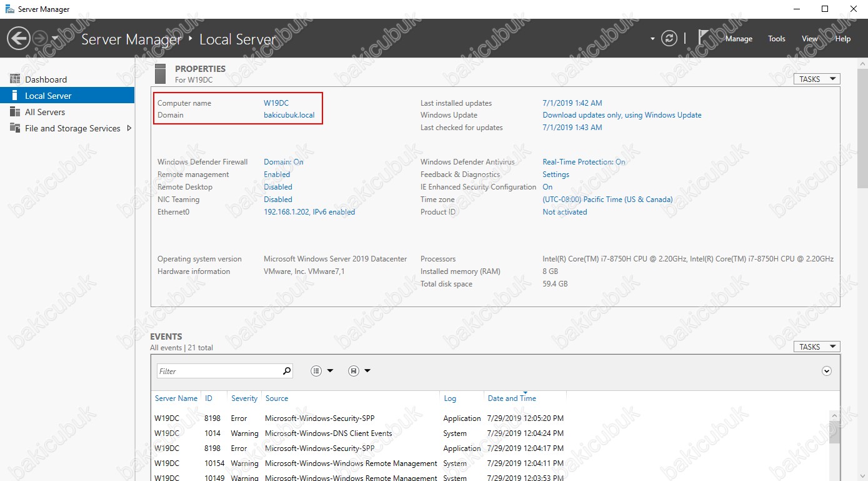Open the Manage menu

(739, 39)
